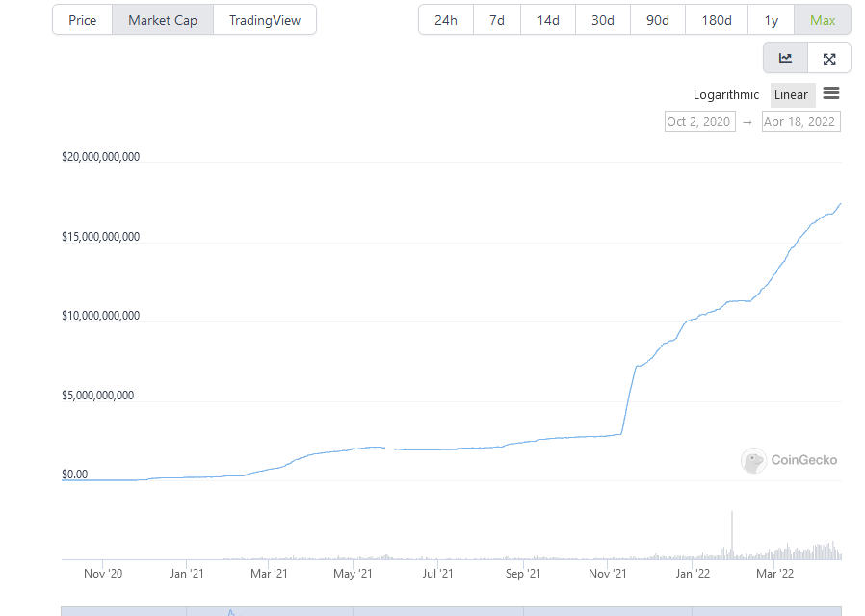Open fullscreen chart with expand icon
Screen dimensions: 865x616
(x=829, y=59)
